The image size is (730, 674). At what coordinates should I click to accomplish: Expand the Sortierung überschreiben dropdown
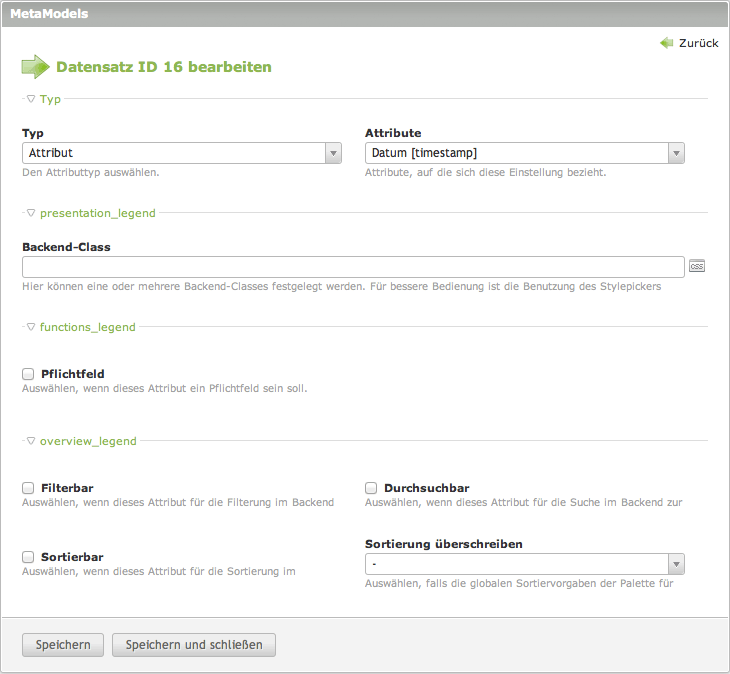click(525, 564)
